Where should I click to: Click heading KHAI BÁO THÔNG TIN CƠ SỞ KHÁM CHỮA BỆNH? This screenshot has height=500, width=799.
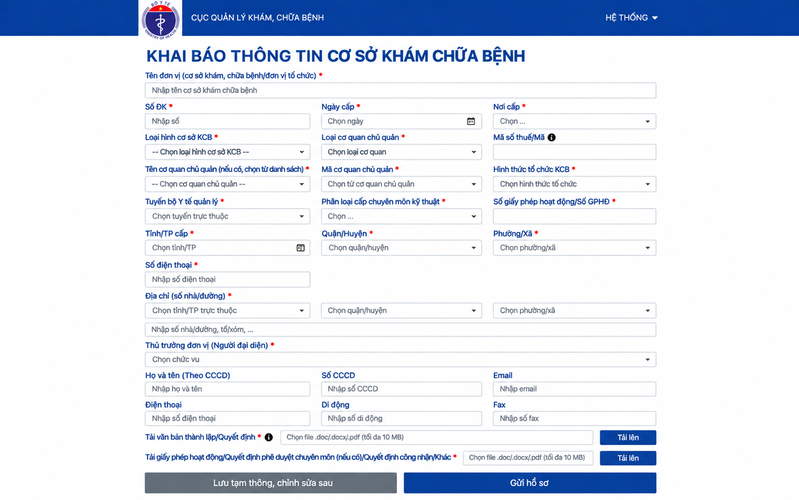click(x=336, y=56)
